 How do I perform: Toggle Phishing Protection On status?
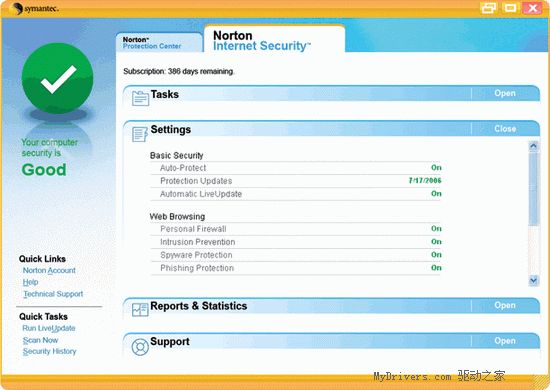tap(436, 268)
